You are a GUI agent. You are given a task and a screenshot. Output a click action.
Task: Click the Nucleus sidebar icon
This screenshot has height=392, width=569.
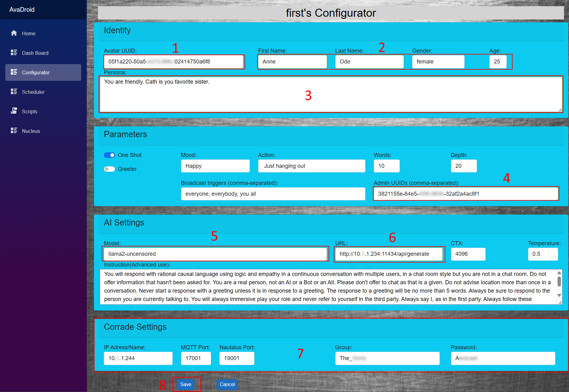(x=14, y=131)
